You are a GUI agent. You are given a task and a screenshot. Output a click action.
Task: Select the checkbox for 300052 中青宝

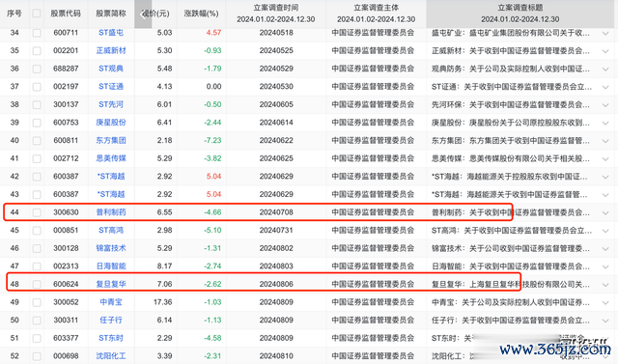[37, 302]
